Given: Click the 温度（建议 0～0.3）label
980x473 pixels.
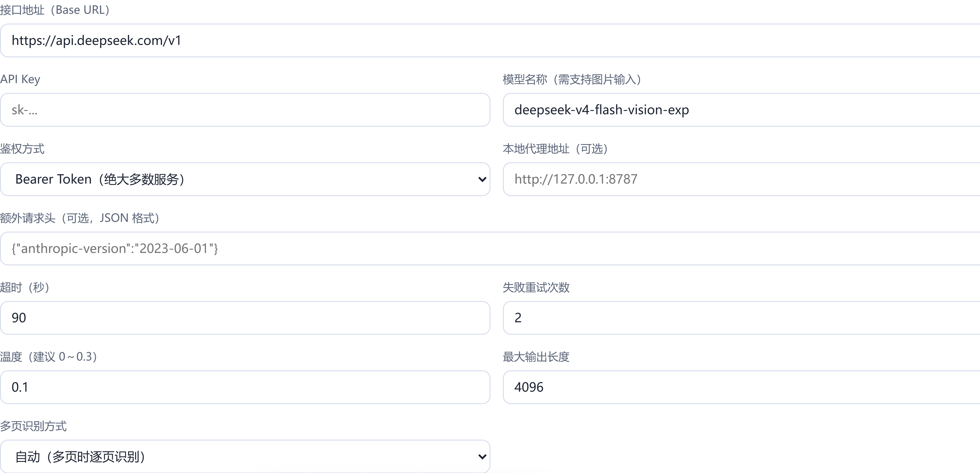Looking at the screenshot, I should (50, 357).
